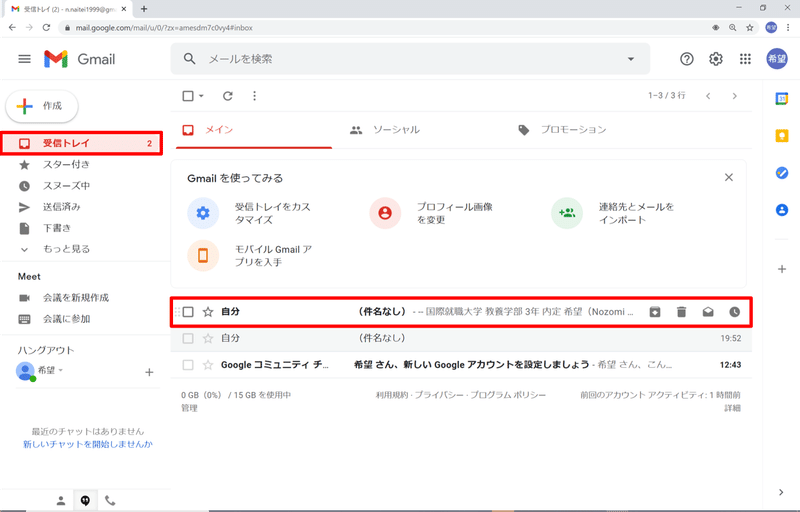The height and width of the screenshot is (512, 800).
Task: Click 会議を新規作成
Action: coord(76,297)
